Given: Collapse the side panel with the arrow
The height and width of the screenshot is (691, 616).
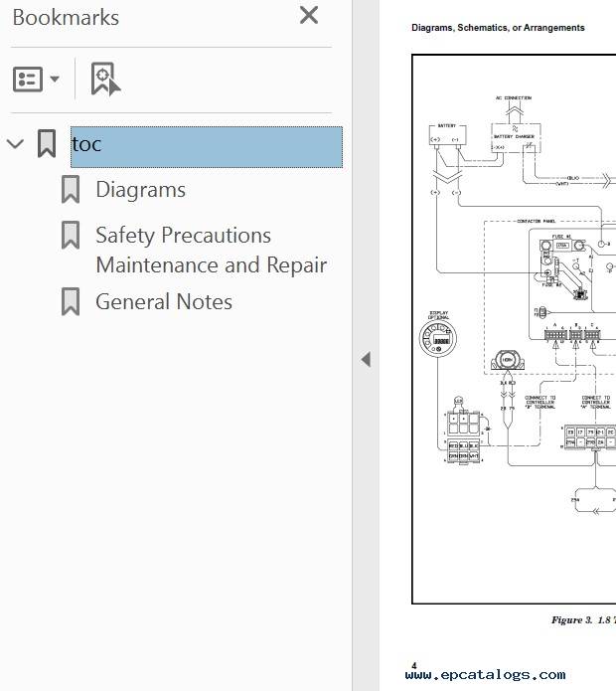Looking at the screenshot, I should pyautogui.click(x=366, y=359).
